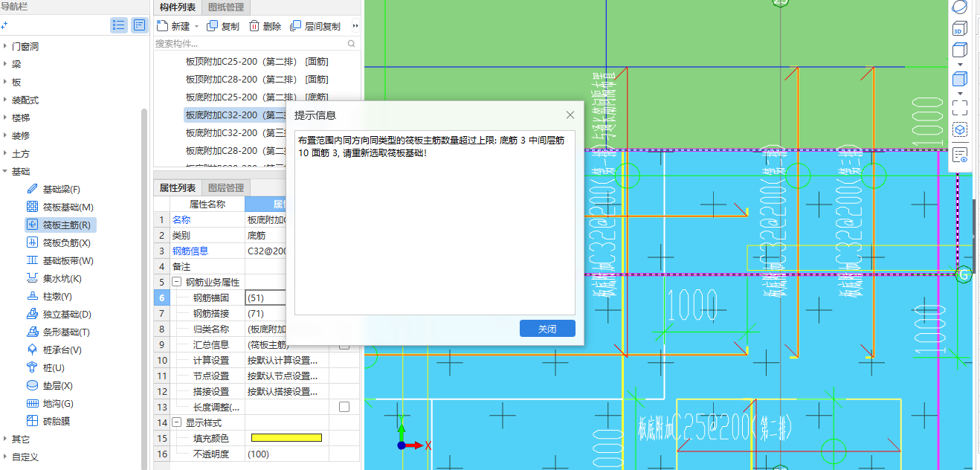Activate the orbit view icon
980x470 pixels.
(960, 7)
